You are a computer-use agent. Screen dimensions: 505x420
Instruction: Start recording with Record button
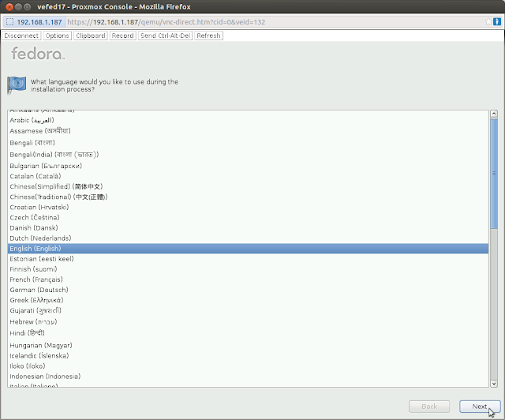pos(122,36)
